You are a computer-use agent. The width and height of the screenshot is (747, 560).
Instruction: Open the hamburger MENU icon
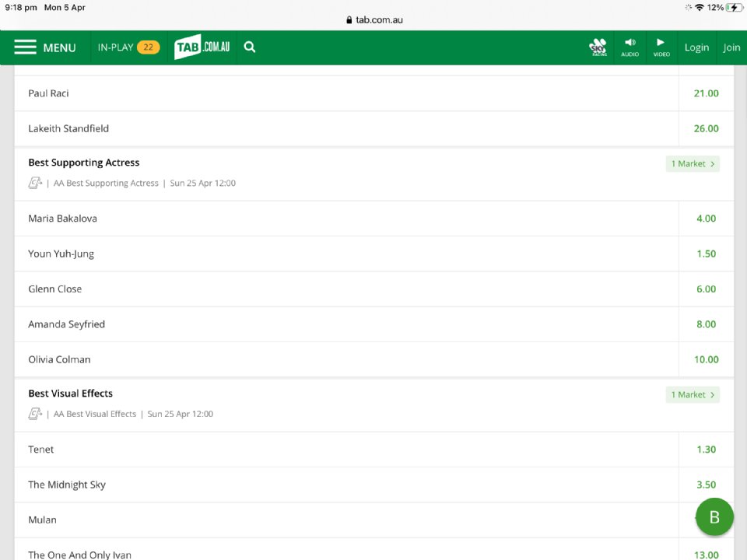pos(25,47)
